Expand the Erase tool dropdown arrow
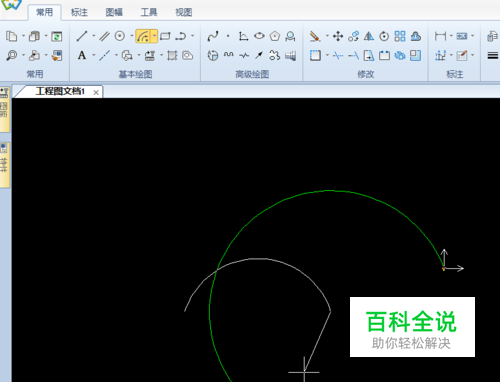This screenshot has width=500, height=382. [x=327, y=36]
